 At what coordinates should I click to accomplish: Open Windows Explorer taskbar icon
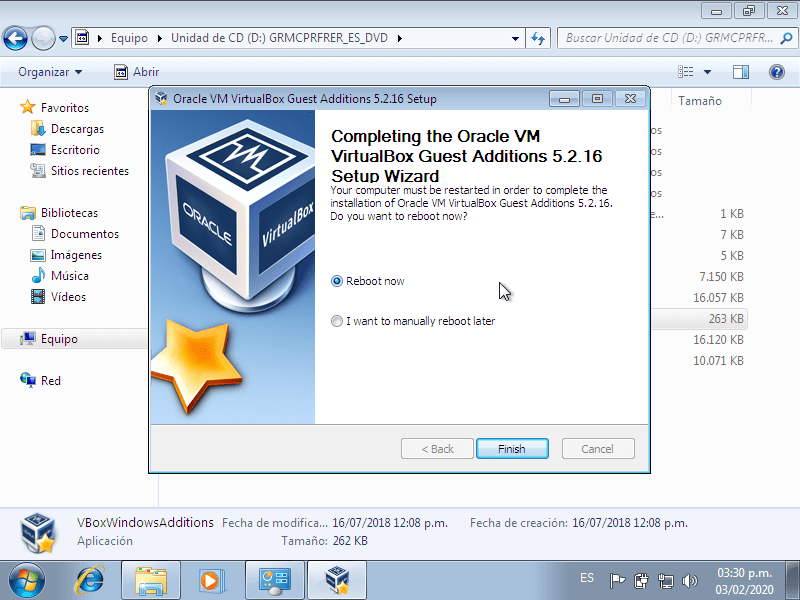point(151,579)
